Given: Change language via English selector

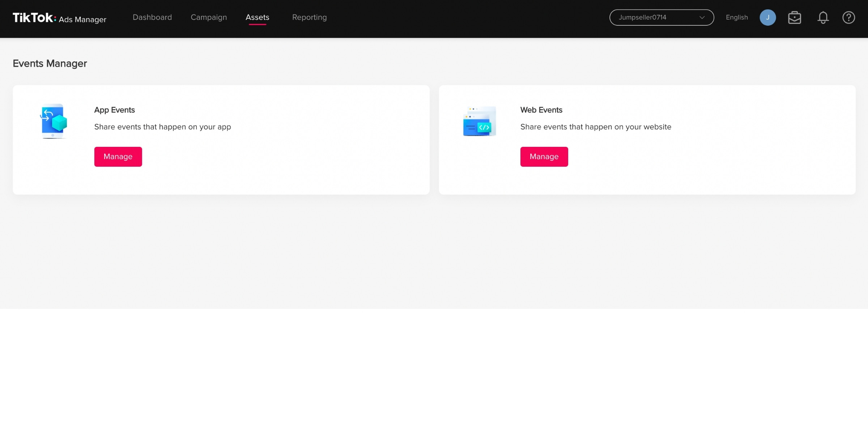Looking at the screenshot, I should (737, 17).
